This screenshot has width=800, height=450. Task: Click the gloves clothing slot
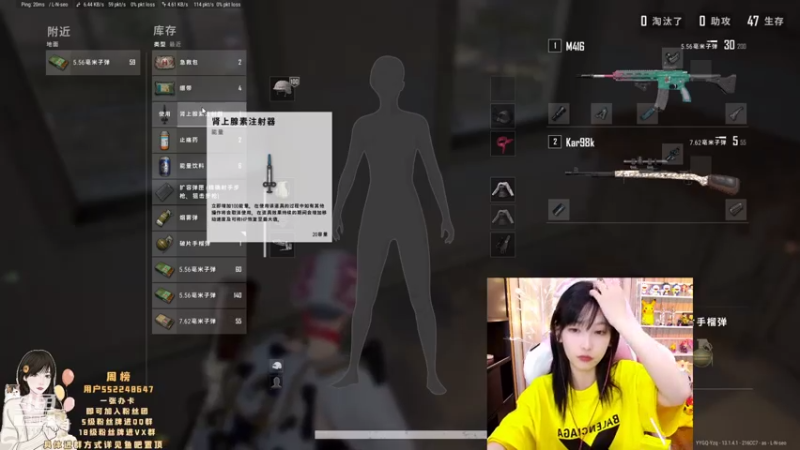coord(503,244)
